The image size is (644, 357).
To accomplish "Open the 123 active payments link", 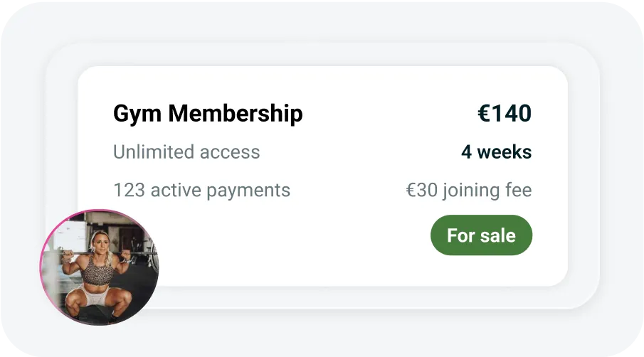I will 201,191.
